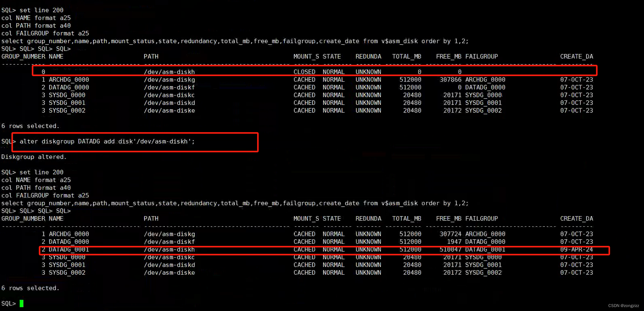Image resolution: width=644 pixels, height=311 pixels.
Task: Click '6 rows selected.' above the final prompt
Action: coord(30,288)
